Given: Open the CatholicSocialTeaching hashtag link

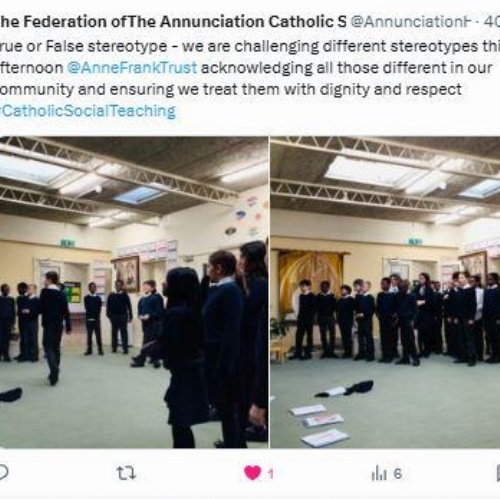Looking at the screenshot, I should point(88,111).
